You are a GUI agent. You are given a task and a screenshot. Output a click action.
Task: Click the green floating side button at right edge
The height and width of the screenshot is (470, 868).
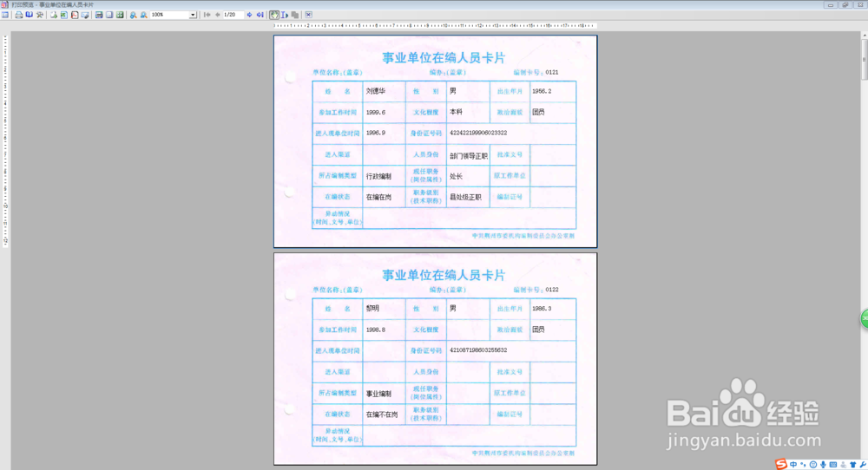point(865,318)
